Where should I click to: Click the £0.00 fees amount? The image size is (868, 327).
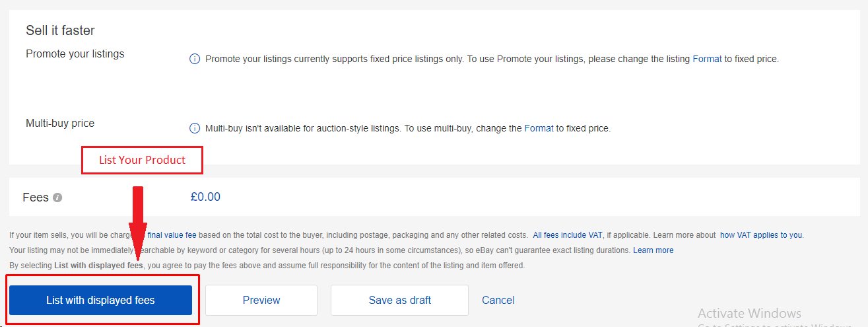(205, 197)
